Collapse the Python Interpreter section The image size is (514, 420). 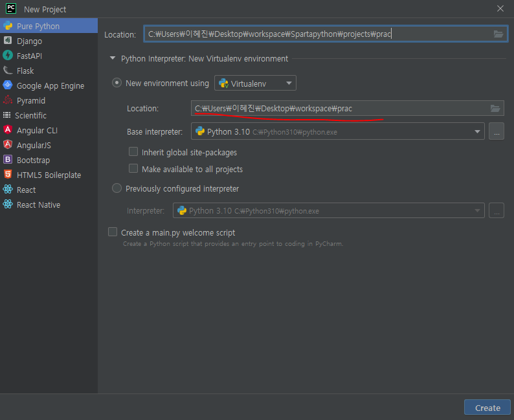coord(113,58)
